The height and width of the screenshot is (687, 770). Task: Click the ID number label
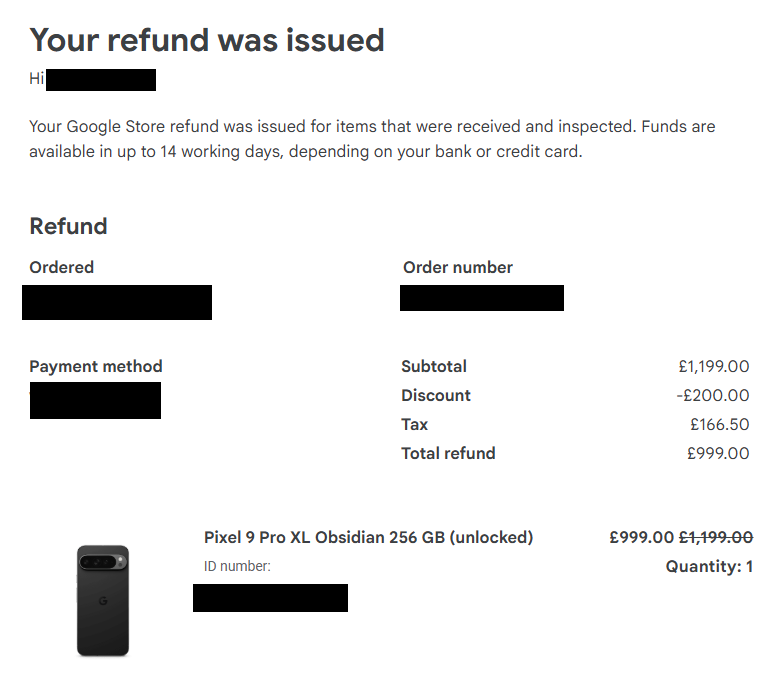tap(237, 566)
